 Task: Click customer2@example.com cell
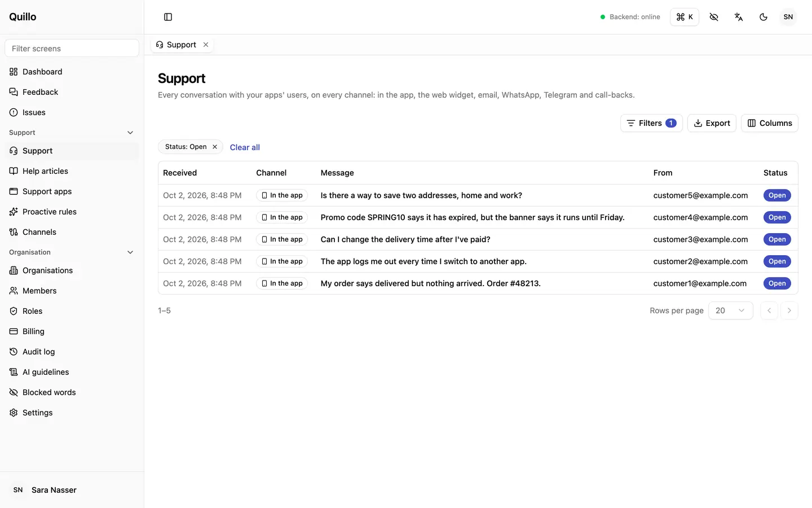click(x=700, y=261)
